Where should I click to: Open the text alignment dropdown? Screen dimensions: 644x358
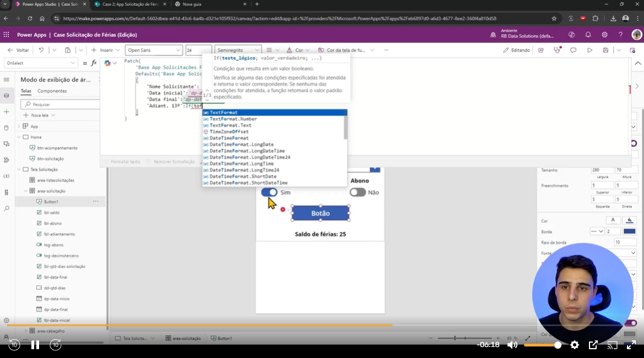272,50
